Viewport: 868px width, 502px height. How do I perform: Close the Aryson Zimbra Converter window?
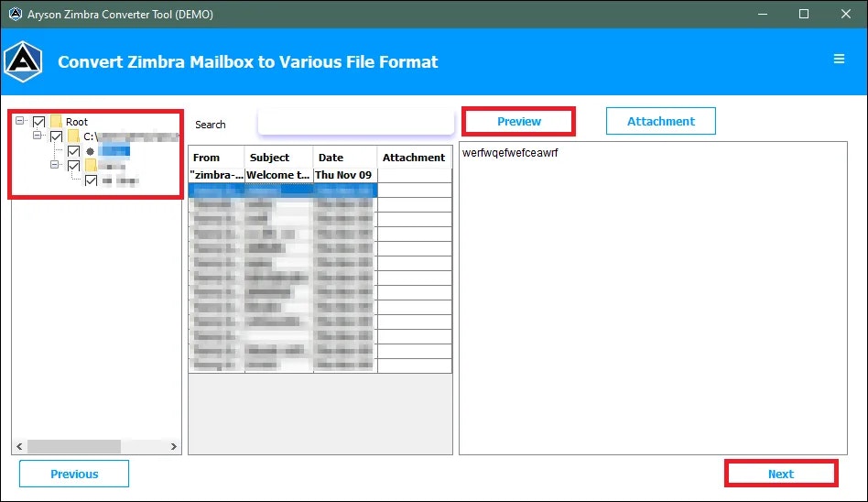point(846,14)
